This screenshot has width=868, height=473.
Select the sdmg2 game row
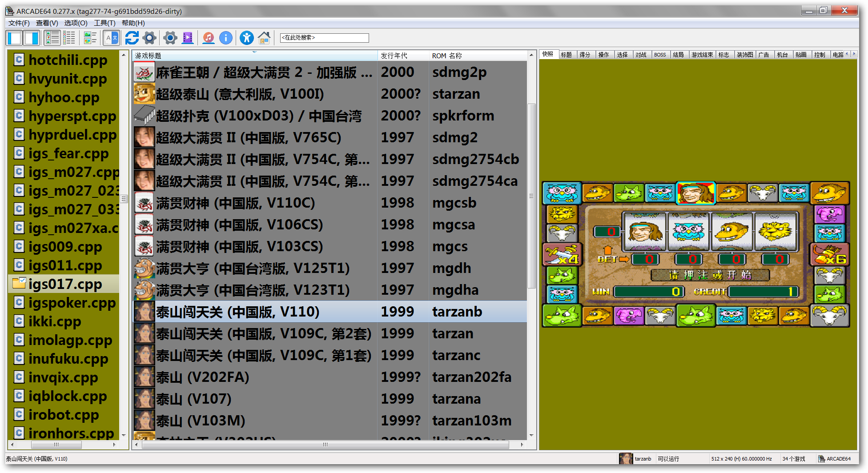[x=330, y=137]
